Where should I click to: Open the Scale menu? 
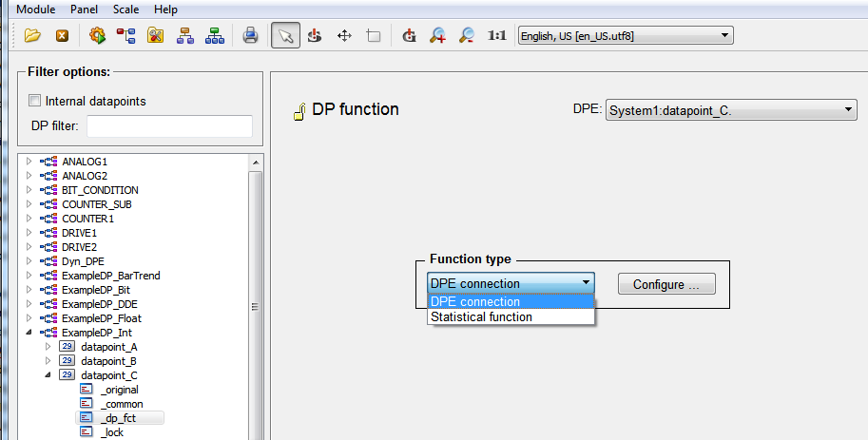pyautogui.click(x=125, y=9)
